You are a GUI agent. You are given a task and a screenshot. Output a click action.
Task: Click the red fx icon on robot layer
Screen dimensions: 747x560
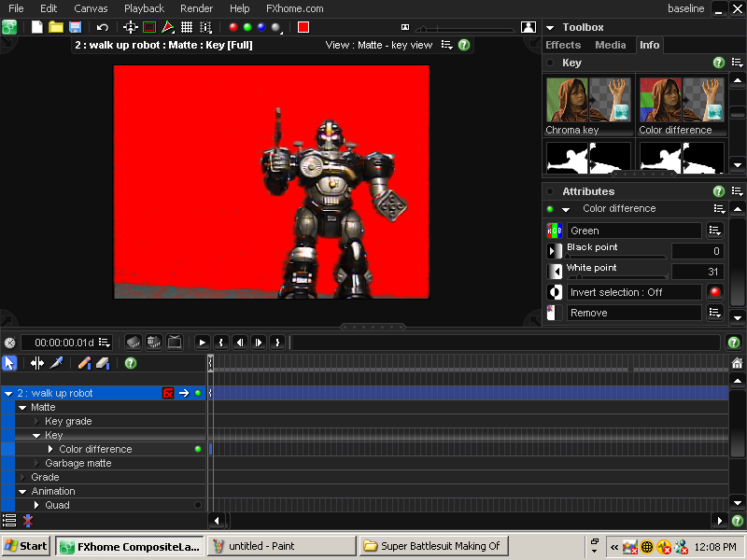click(x=168, y=393)
